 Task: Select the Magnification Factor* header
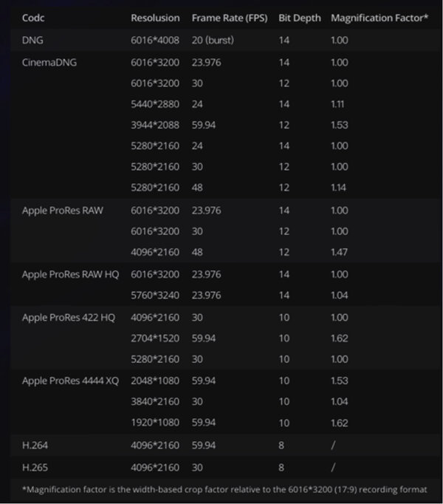(x=380, y=18)
